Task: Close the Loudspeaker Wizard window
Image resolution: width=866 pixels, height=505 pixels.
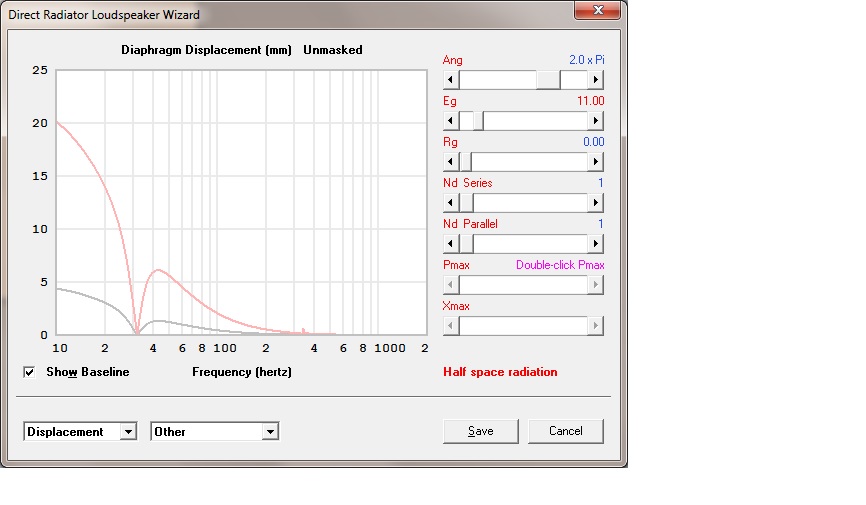Action: 598,10
